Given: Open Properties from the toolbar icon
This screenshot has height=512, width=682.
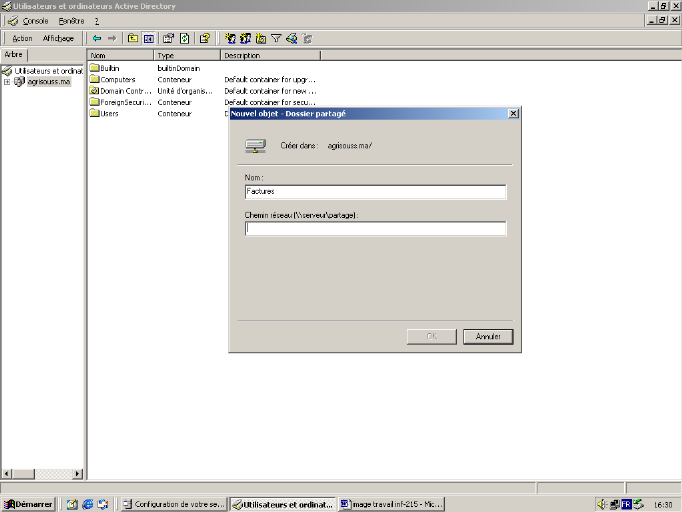Looking at the screenshot, I should coord(168,38).
